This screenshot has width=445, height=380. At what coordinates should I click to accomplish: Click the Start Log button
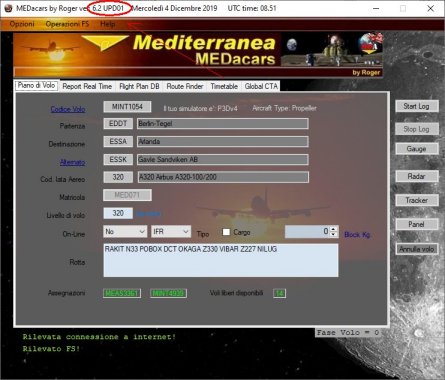click(x=416, y=106)
